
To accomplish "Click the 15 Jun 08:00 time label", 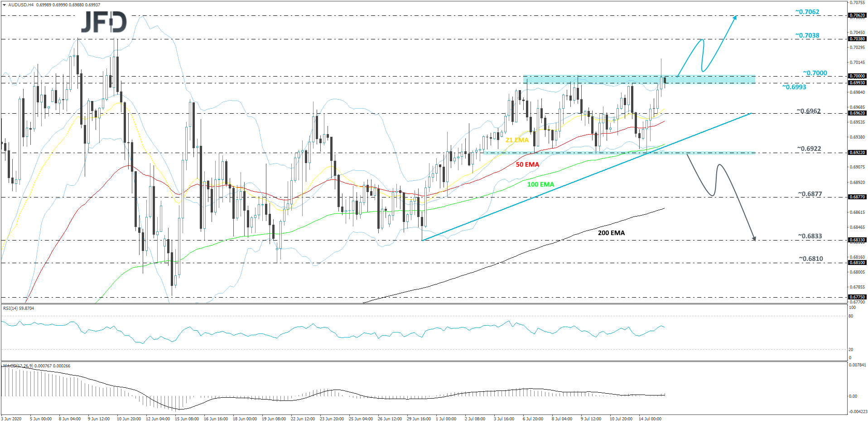I will [187, 419].
